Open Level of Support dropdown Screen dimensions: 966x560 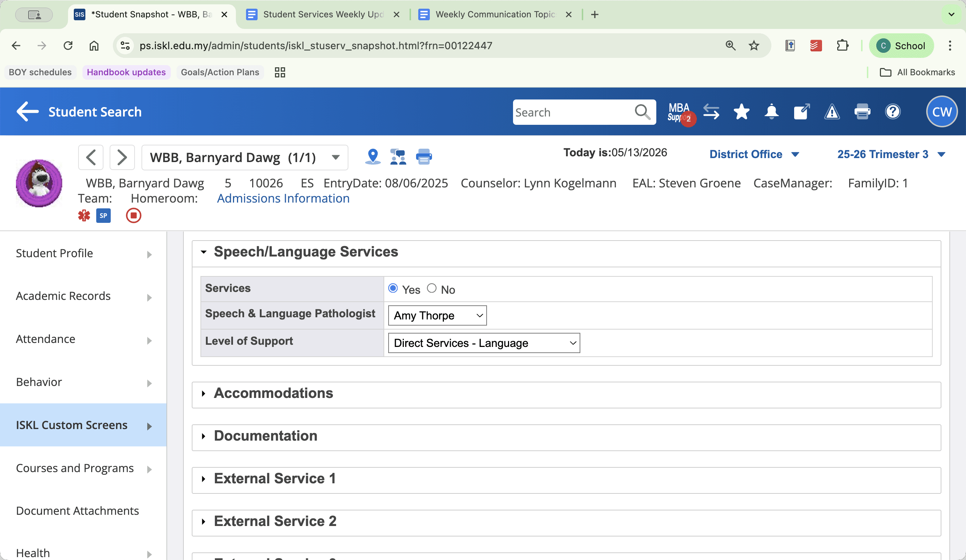(x=484, y=343)
